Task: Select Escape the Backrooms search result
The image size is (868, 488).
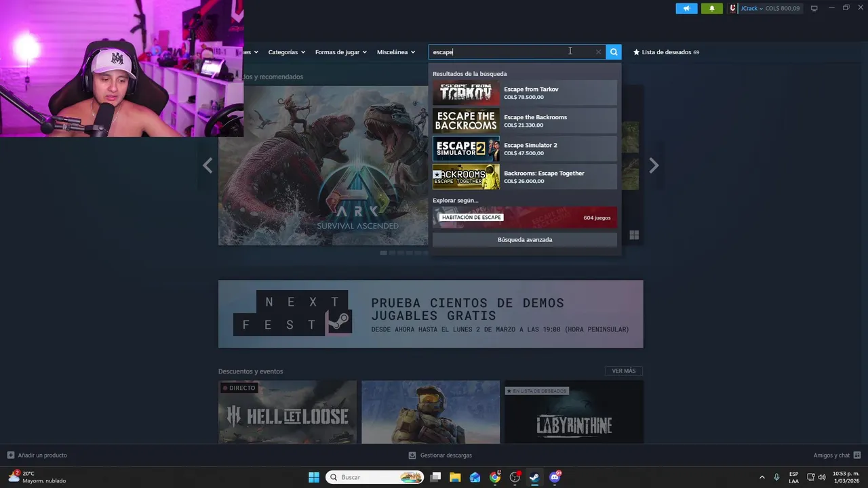Action: (x=525, y=121)
